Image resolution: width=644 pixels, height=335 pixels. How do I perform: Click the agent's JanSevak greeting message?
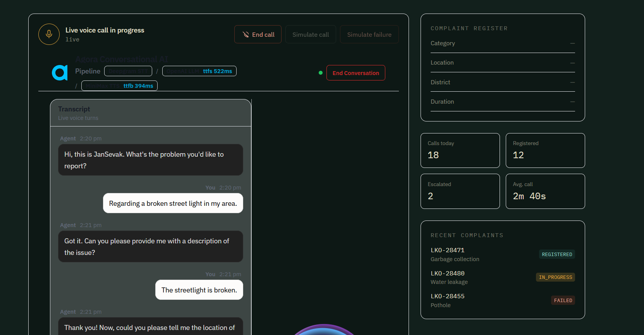click(151, 160)
